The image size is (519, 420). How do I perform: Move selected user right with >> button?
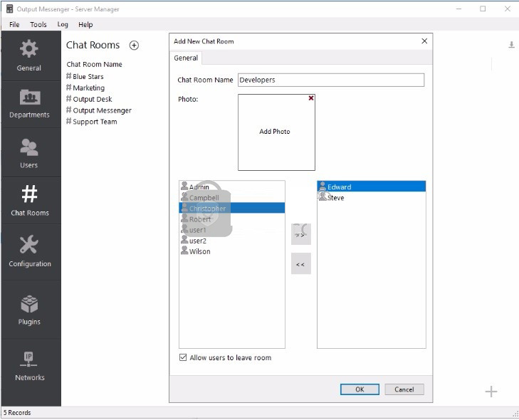click(301, 234)
